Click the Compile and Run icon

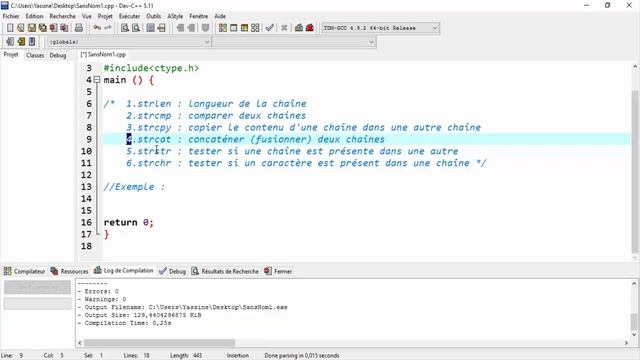pyautogui.click(x=244, y=28)
